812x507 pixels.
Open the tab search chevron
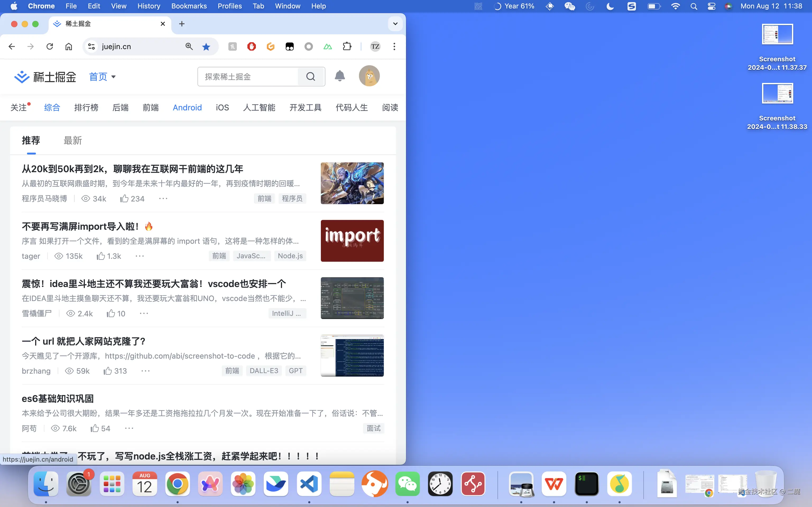395,24
